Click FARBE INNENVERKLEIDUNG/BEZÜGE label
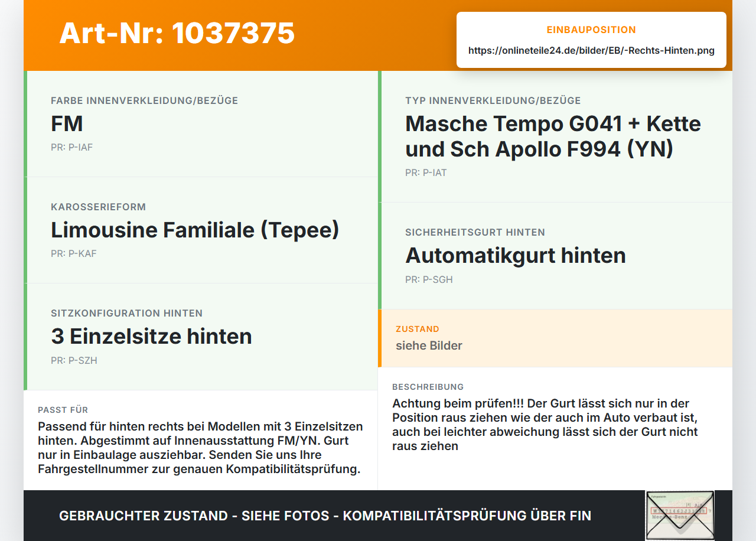The image size is (756, 541). [144, 101]
